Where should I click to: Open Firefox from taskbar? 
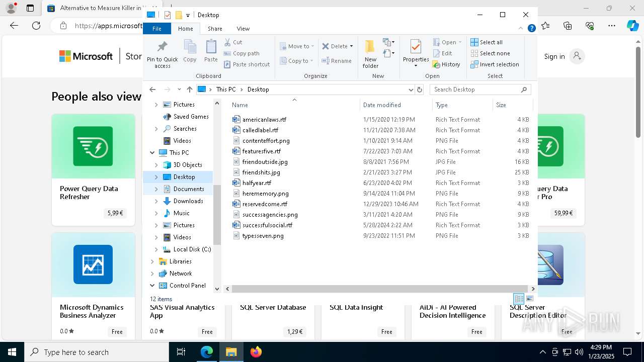click(x=256, y=352)
